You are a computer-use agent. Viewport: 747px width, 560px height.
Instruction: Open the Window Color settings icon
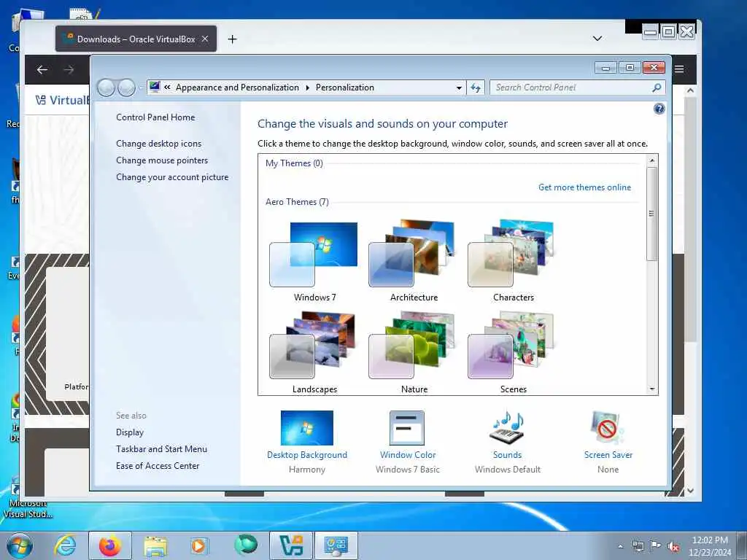coord(407,427)
